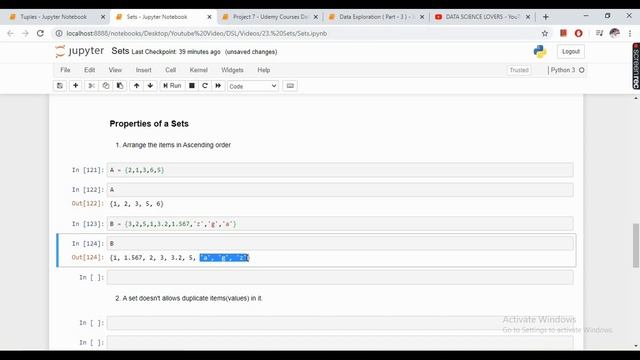Click the ScreenRec recorder widget

636,66
